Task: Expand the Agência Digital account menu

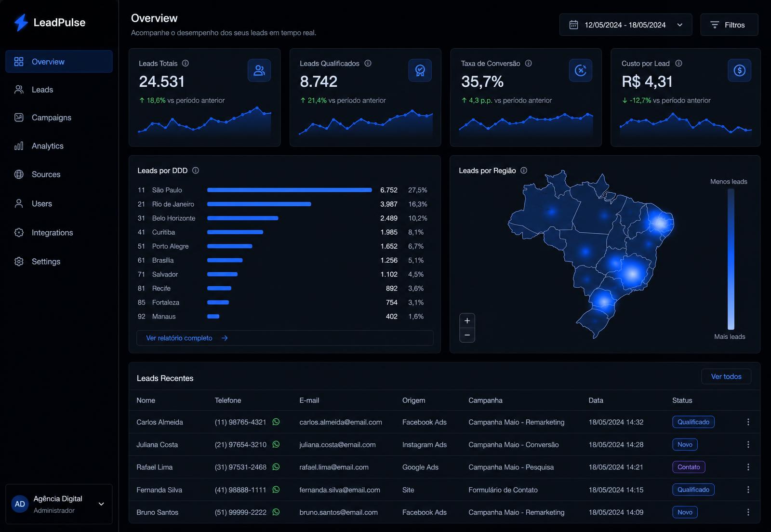Action: pyautogui.click(x=101, y=504)
